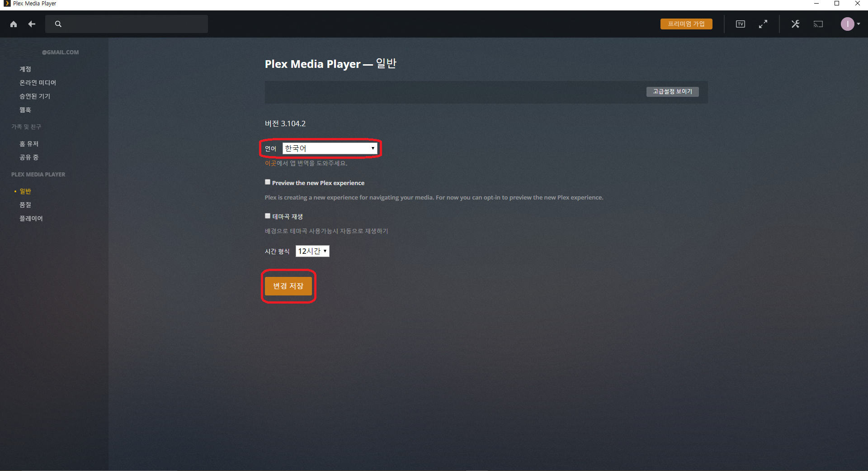
Task: Open 플레이어 settings in sidebar
Action: pos(31,219)
